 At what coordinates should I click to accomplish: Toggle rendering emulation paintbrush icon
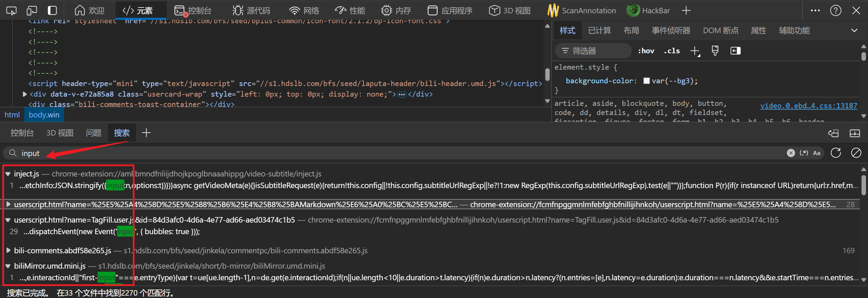click(715, 51)
